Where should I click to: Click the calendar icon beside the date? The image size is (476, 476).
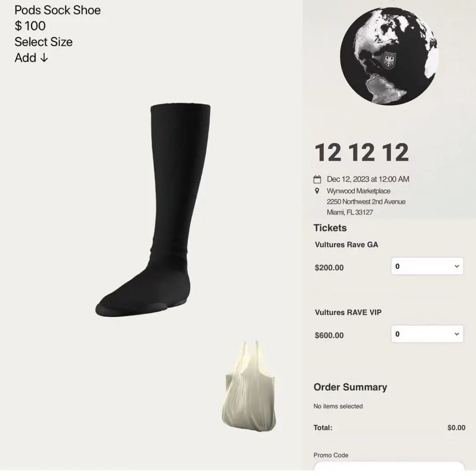tap(317, 179)
